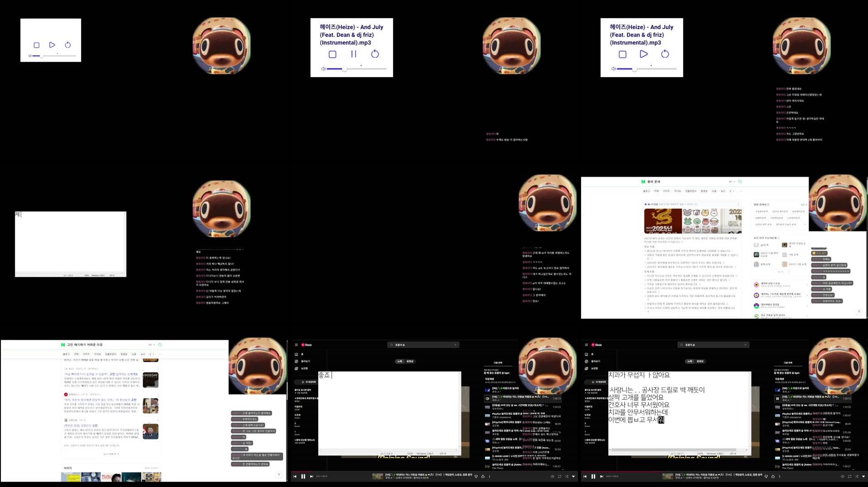Switch to the 노래 filter chip
Screen dimensions: 868x487
pos(399,361)
